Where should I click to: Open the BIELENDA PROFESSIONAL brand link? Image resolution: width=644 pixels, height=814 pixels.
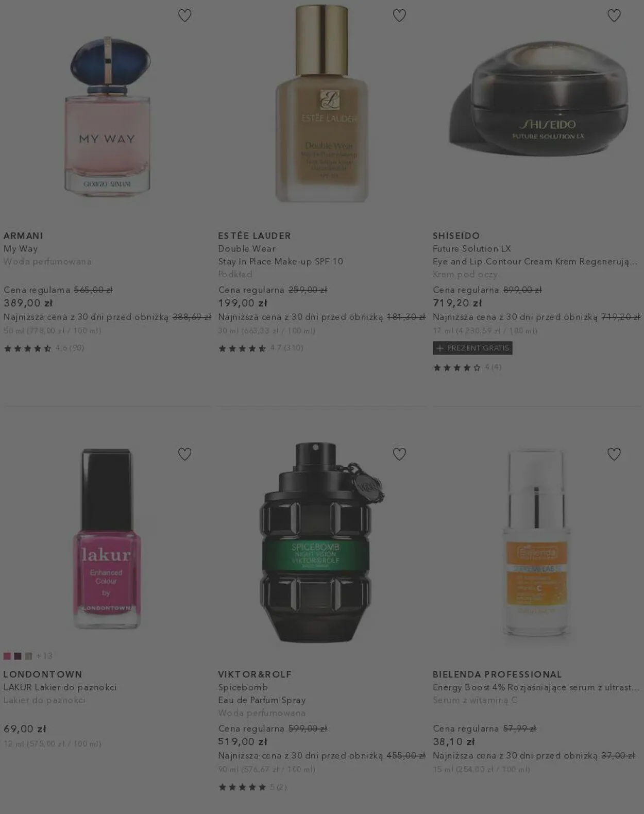point(497,674)
